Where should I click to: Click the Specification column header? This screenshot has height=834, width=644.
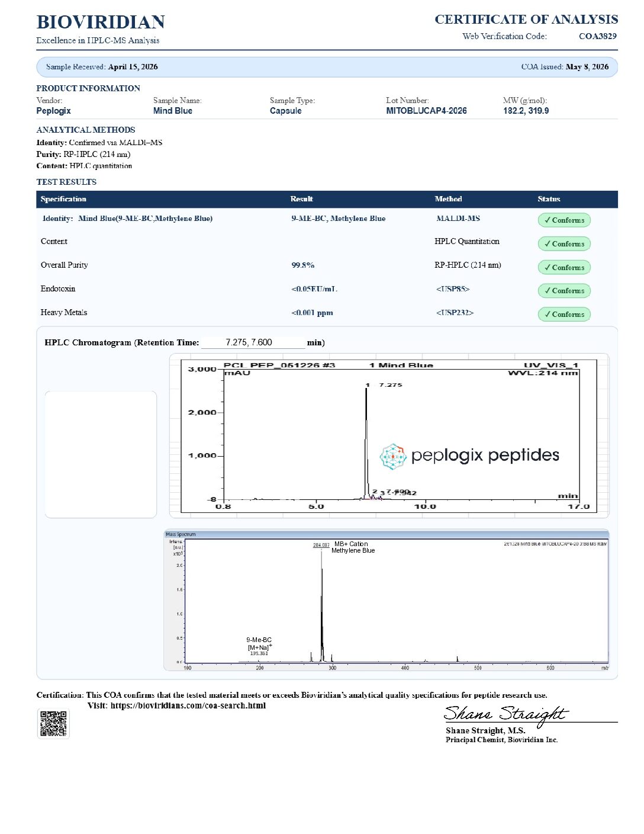63,199
